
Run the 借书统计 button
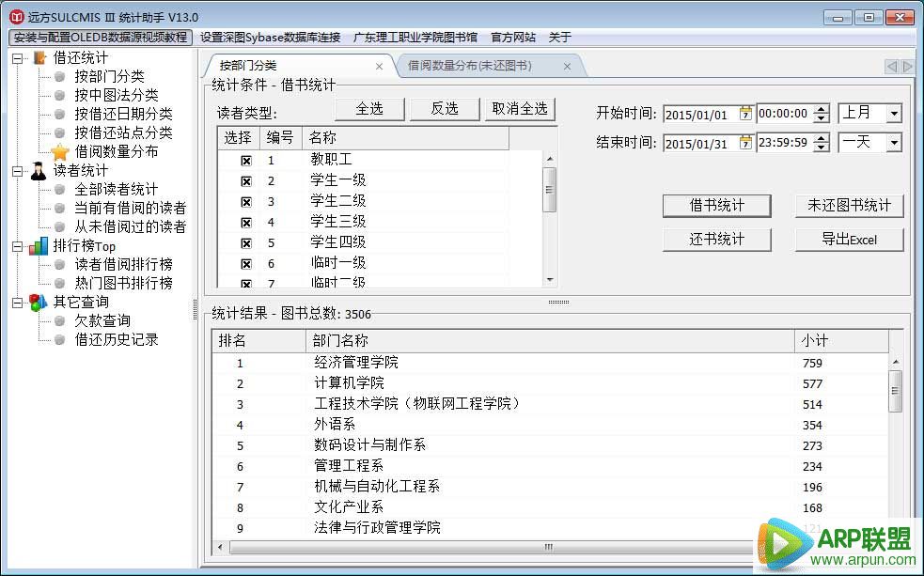(717, 206)
